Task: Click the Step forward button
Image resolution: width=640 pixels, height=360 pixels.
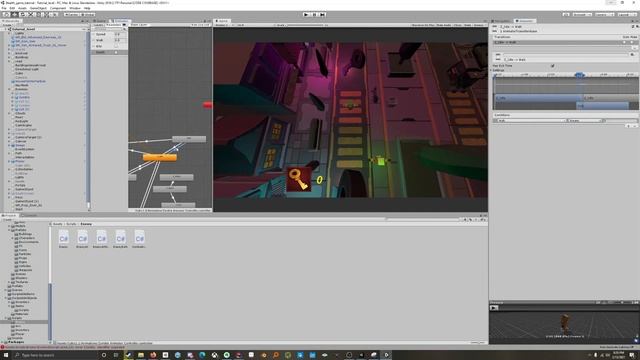Action: click(x=322, y=14)
